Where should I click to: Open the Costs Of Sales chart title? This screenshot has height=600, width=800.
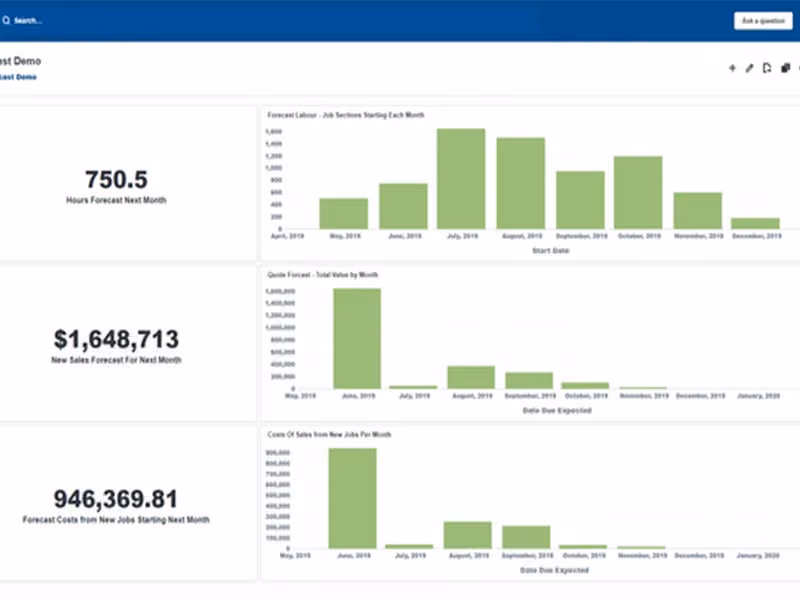329,435
